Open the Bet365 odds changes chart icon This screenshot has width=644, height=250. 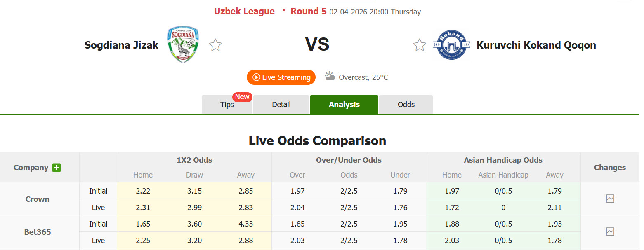(610, 232)
